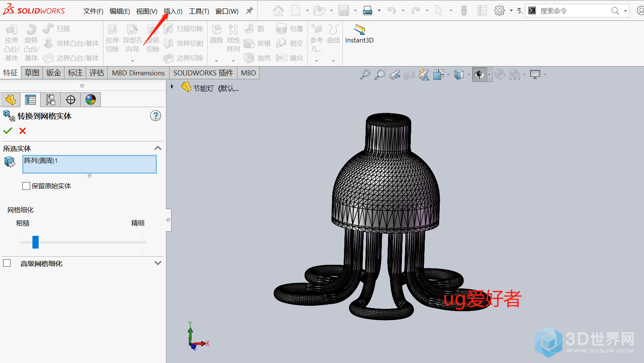Click the mesh refinement slider handle
Image resolution: width=644 pixels, height=363 pixels.
click(x=36, y=242)
